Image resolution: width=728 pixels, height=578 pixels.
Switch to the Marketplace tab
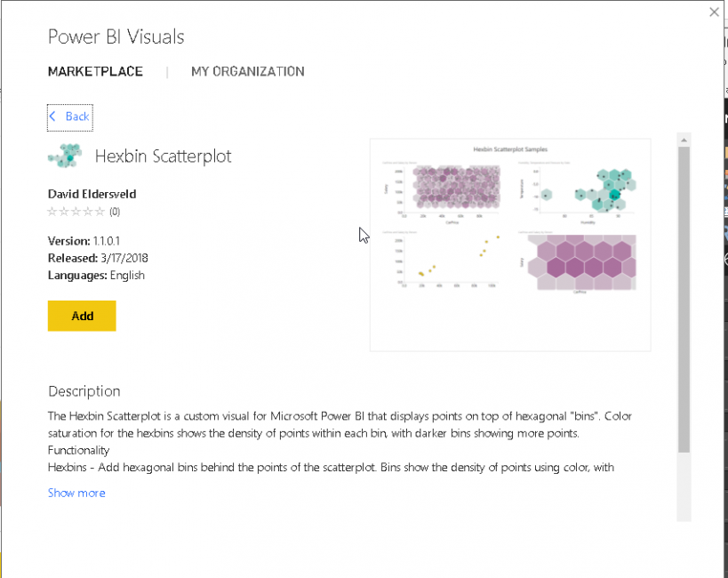click(x=95, y=71)
